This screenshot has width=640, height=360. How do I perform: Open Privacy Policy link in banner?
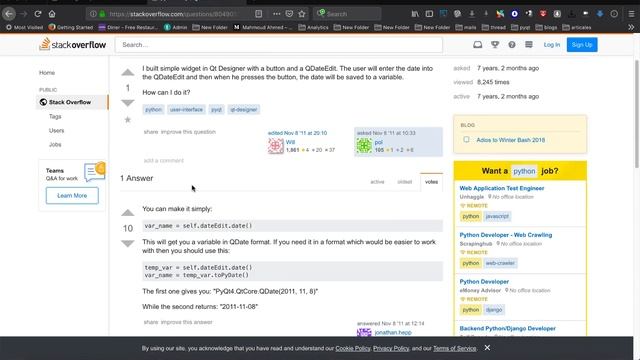click(x=391, y=349)
